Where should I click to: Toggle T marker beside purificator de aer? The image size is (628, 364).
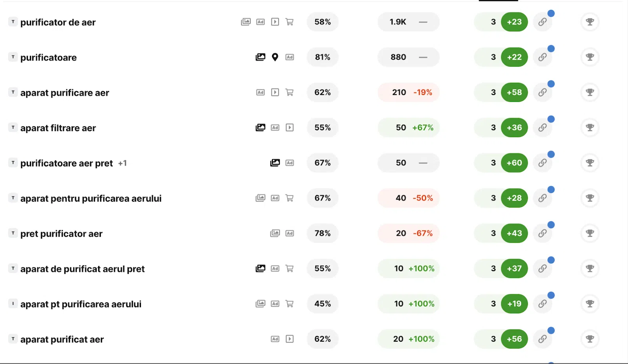click(13, 22)
